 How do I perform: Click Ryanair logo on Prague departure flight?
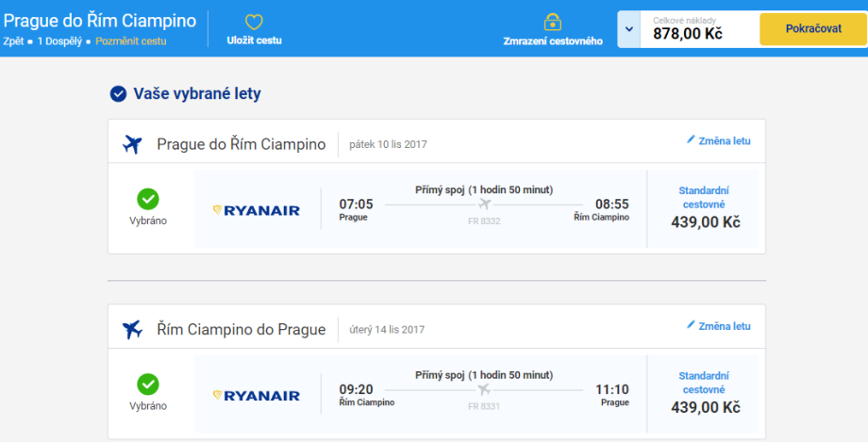[257, 210]
